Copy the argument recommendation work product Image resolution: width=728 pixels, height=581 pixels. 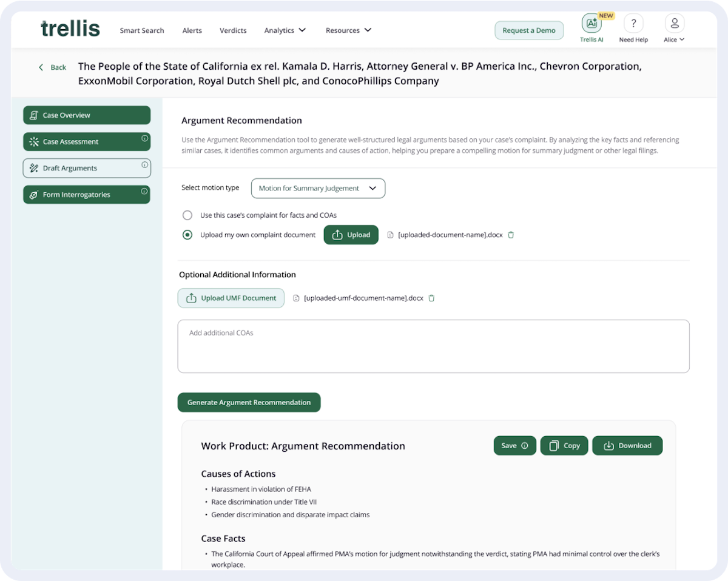click(x=564, y=446)
